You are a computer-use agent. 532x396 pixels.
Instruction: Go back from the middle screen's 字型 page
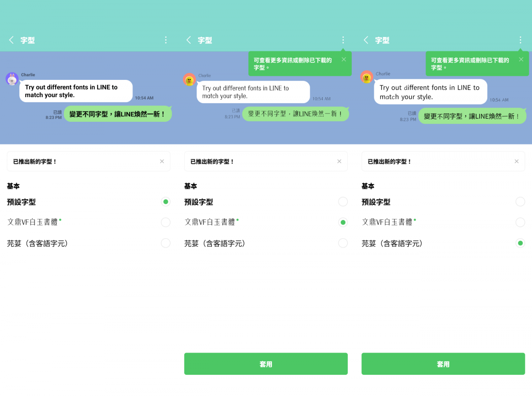[x=189, y=40]
